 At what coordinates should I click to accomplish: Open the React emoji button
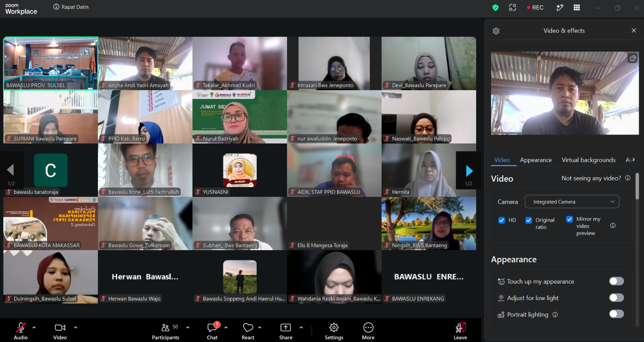point(248,331)
